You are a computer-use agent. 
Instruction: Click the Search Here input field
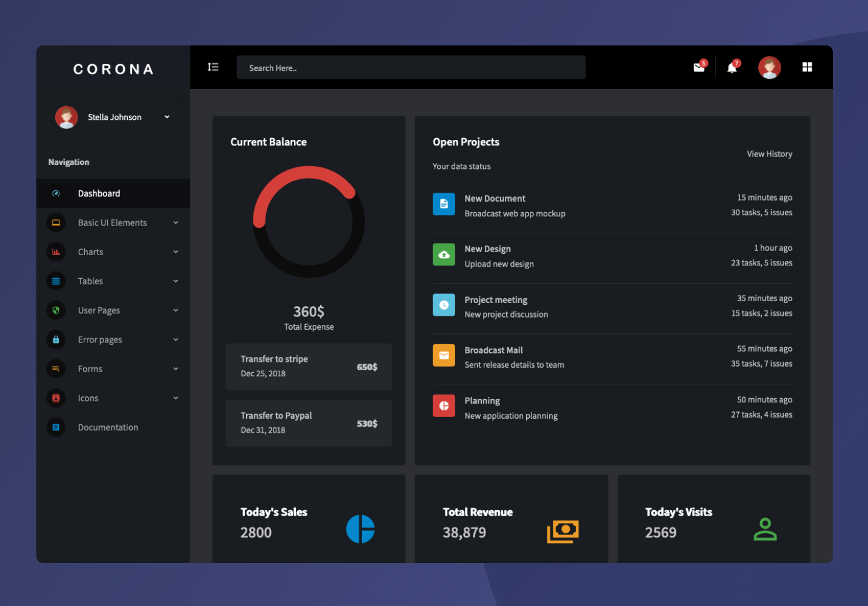click(x=411, y=67)
